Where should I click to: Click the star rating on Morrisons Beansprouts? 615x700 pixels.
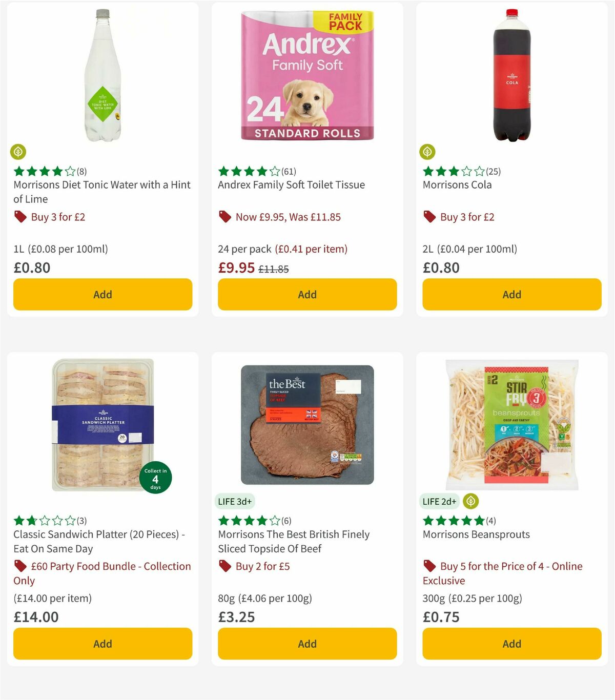(453, 521)
